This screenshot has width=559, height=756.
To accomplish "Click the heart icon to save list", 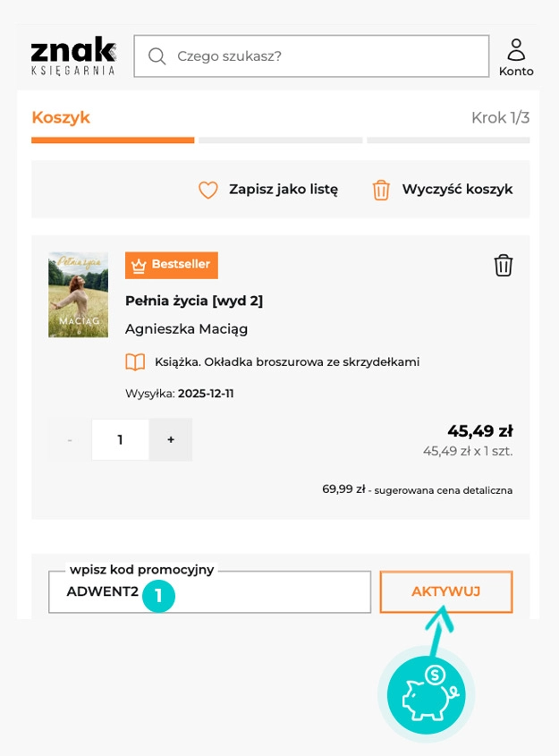I will click(208, 190).
